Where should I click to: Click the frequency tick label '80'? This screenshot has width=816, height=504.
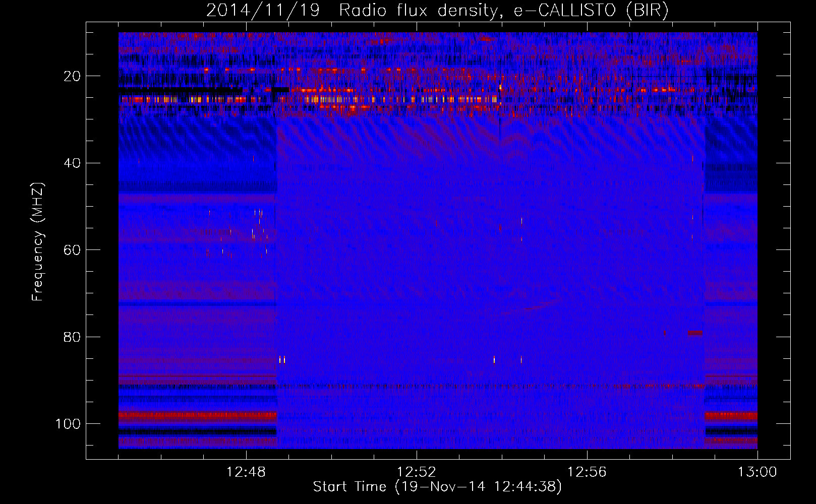[73, 337]
